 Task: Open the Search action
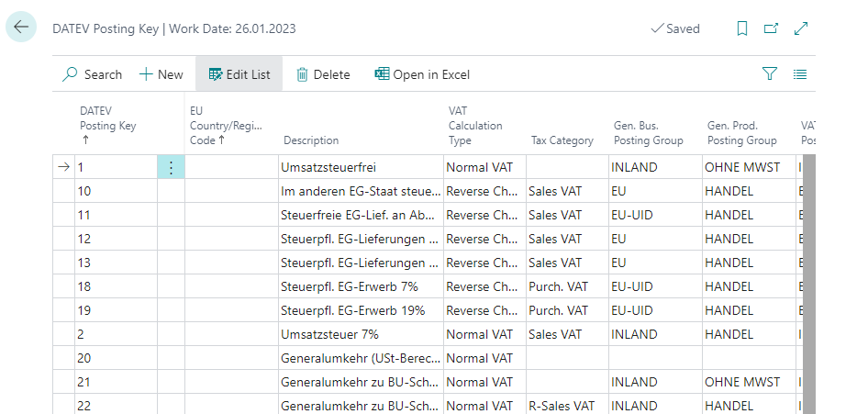92,74
